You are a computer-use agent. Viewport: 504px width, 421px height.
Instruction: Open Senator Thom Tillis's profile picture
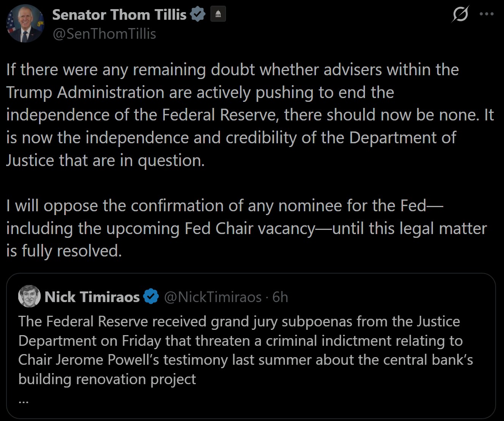[25, 24]
